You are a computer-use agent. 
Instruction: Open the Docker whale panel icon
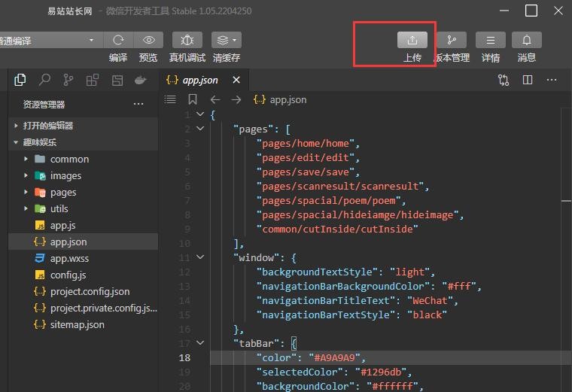[x=140, y=80]
